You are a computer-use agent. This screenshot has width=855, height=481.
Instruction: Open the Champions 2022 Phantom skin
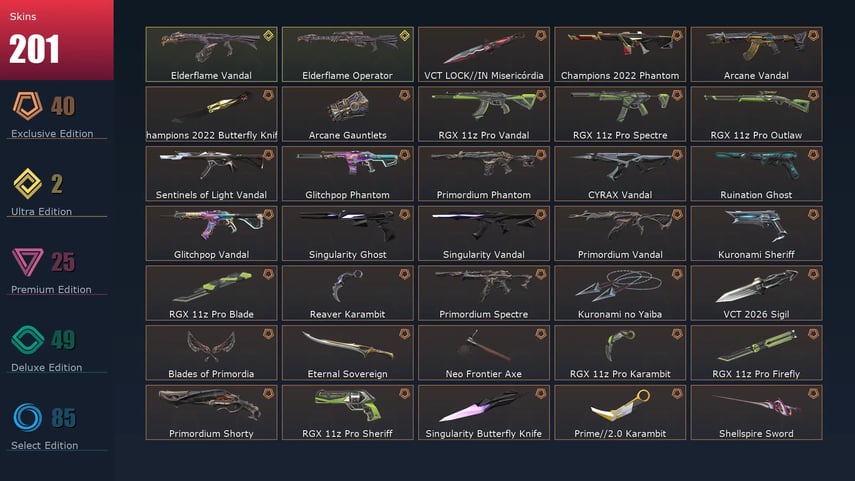620,55
